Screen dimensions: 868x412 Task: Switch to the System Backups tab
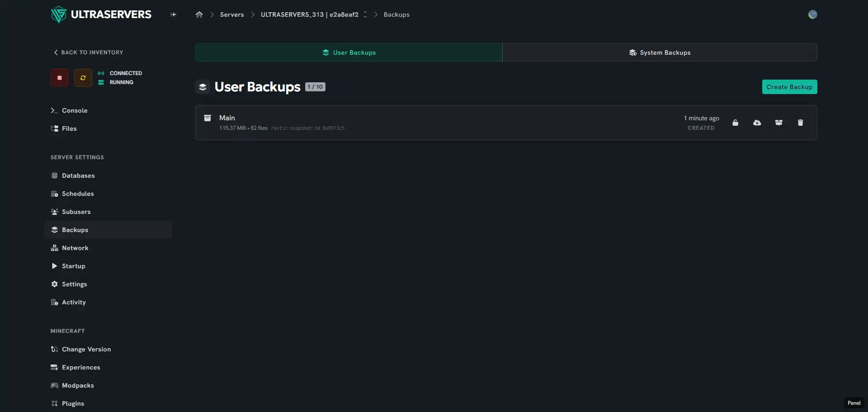point(660,52)
